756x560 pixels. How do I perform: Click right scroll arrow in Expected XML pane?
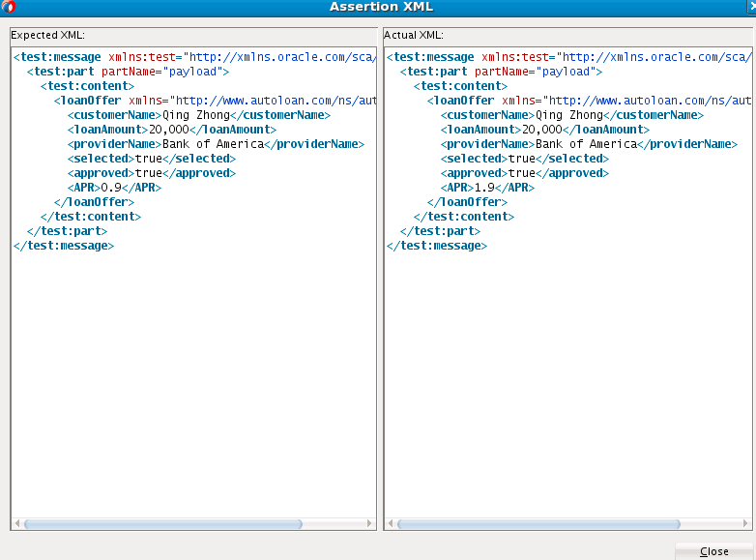click(x=370, y=523)
